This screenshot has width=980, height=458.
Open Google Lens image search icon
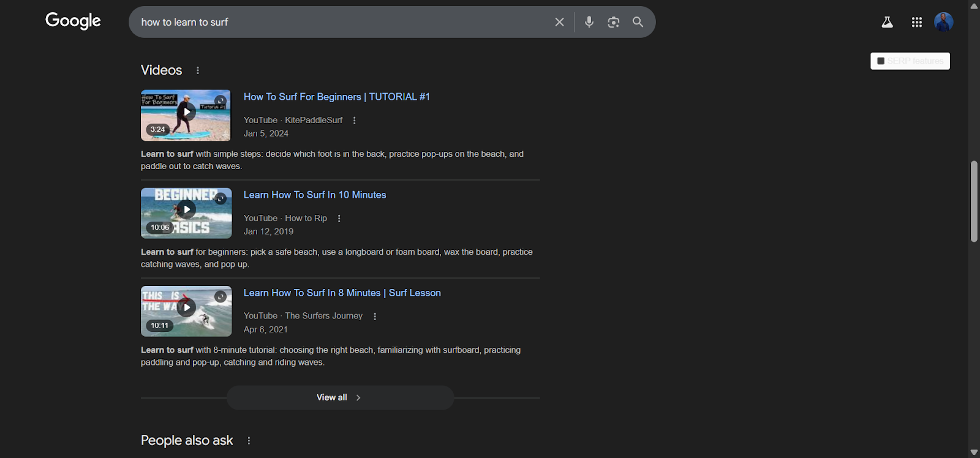[x=613, y=22]
